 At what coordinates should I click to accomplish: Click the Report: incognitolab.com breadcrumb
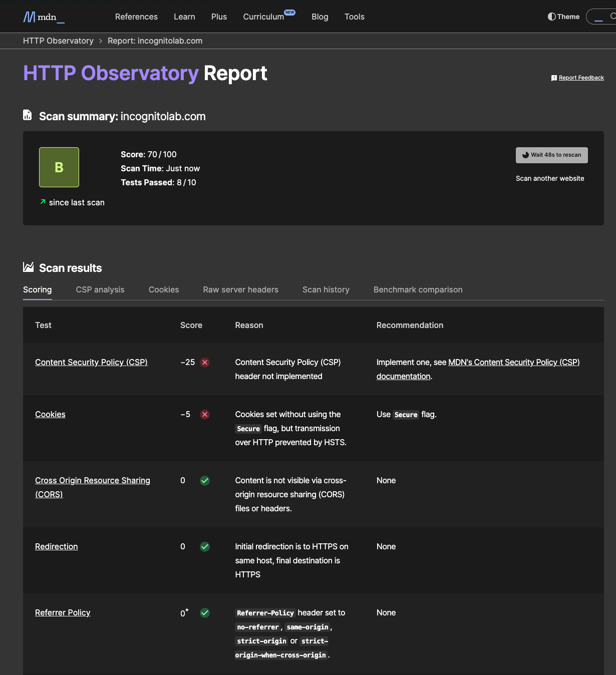[155, 41]
